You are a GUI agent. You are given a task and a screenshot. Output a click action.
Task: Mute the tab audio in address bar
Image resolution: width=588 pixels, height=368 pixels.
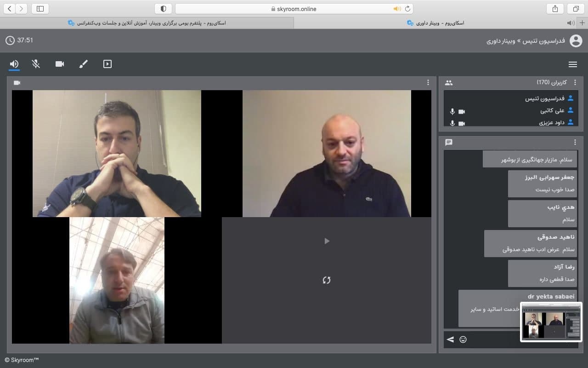coord(397,9)
